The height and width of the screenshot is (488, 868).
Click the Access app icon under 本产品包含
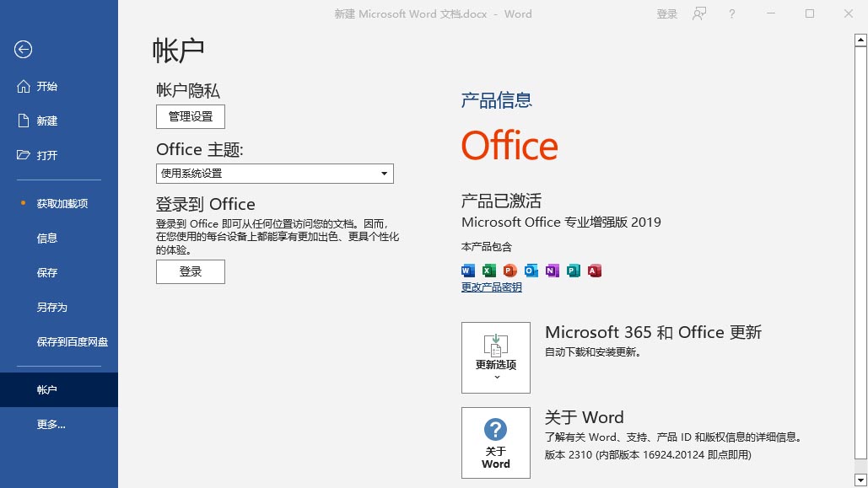[595, 271]
